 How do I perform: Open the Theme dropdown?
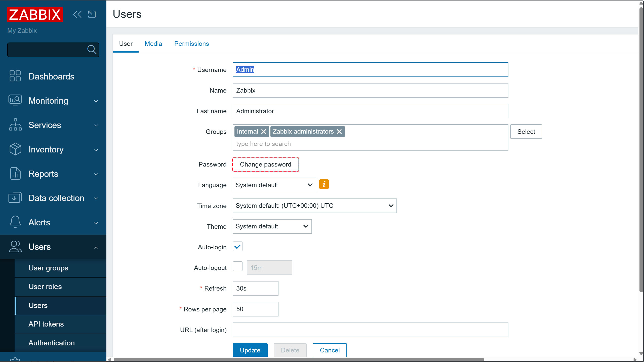[272, 226]
